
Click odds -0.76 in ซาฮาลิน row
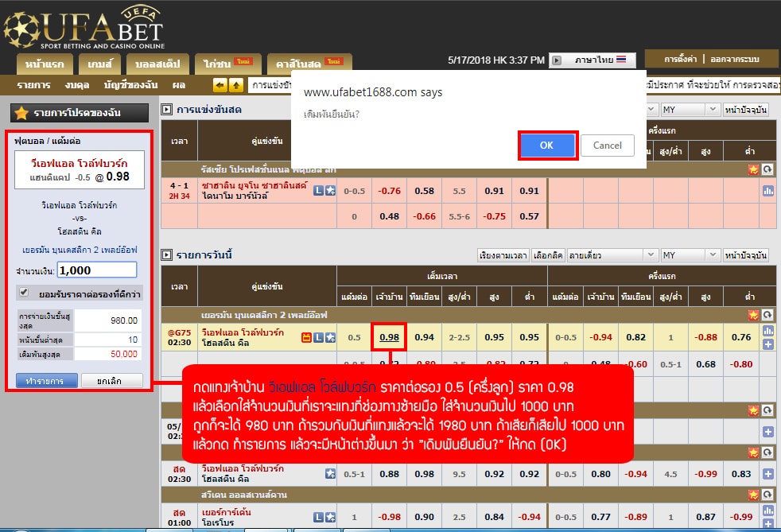[x=389, y=191]
